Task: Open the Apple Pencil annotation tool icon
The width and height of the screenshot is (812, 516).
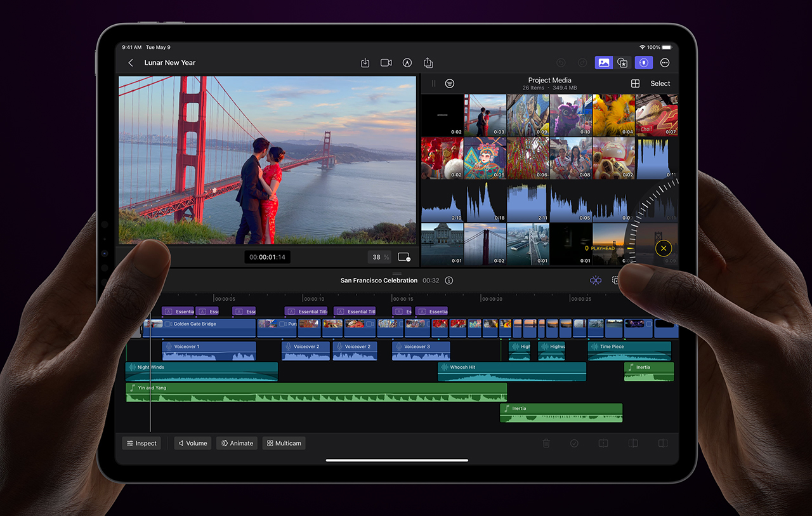Action: point(407,63)
